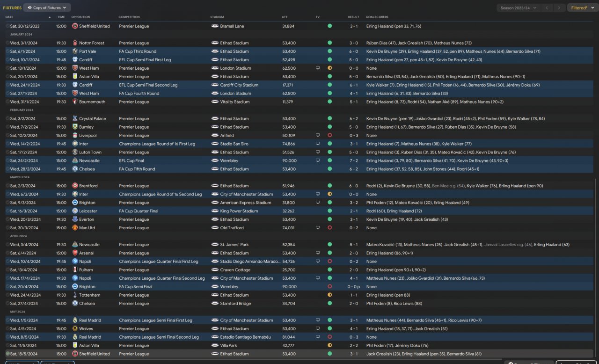The width and height of the screenshot is (599, 364).
Task: Click the 0 - 0 p result against Brighton
Action: tap(354, 287)
